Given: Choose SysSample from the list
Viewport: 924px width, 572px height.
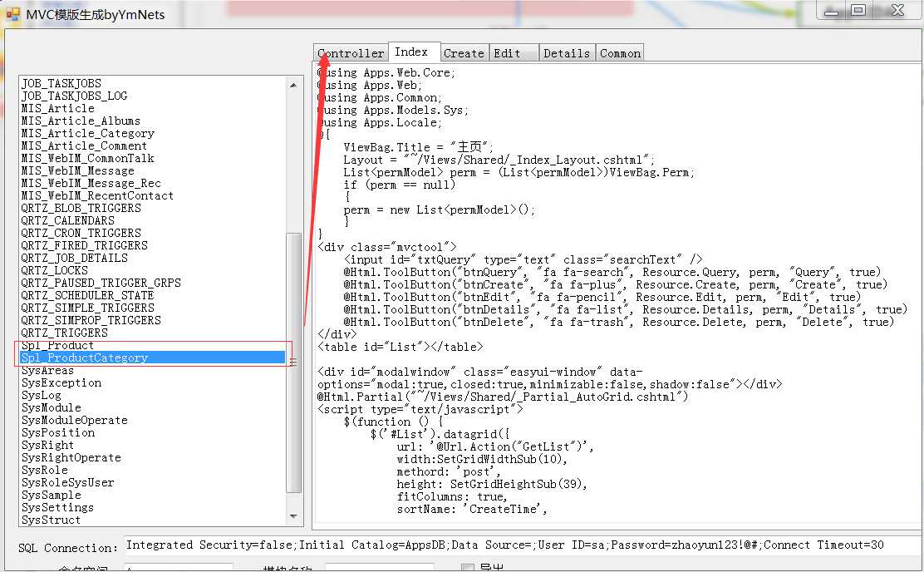Looking at the screenshot, I should [52, 495].
